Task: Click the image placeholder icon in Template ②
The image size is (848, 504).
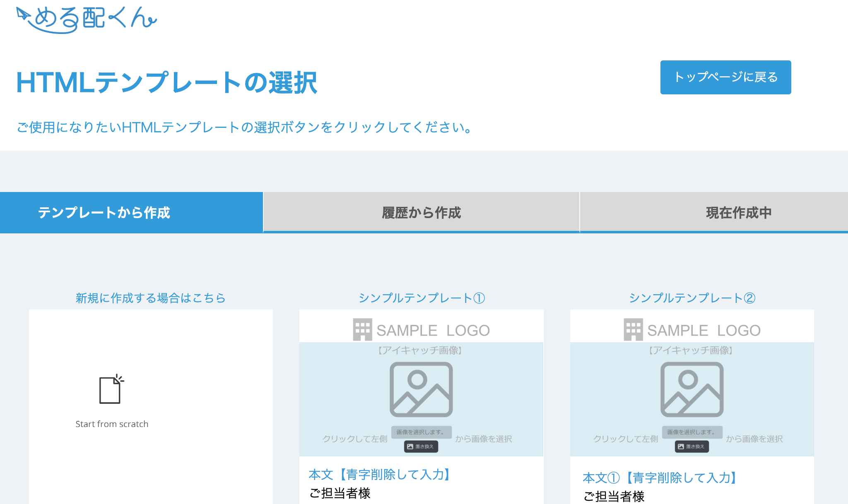Action: pos(692,389)
